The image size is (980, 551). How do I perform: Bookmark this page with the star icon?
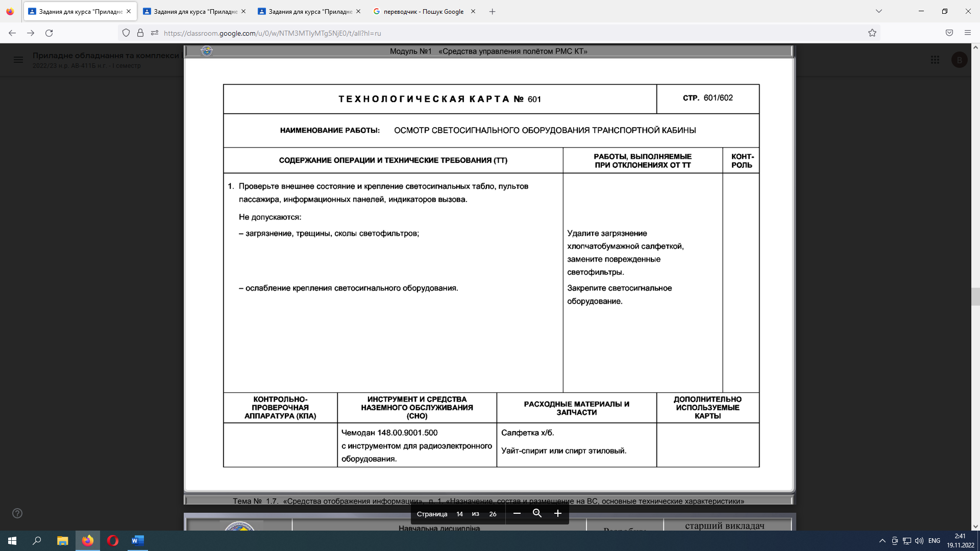click(x=872, y=33)
